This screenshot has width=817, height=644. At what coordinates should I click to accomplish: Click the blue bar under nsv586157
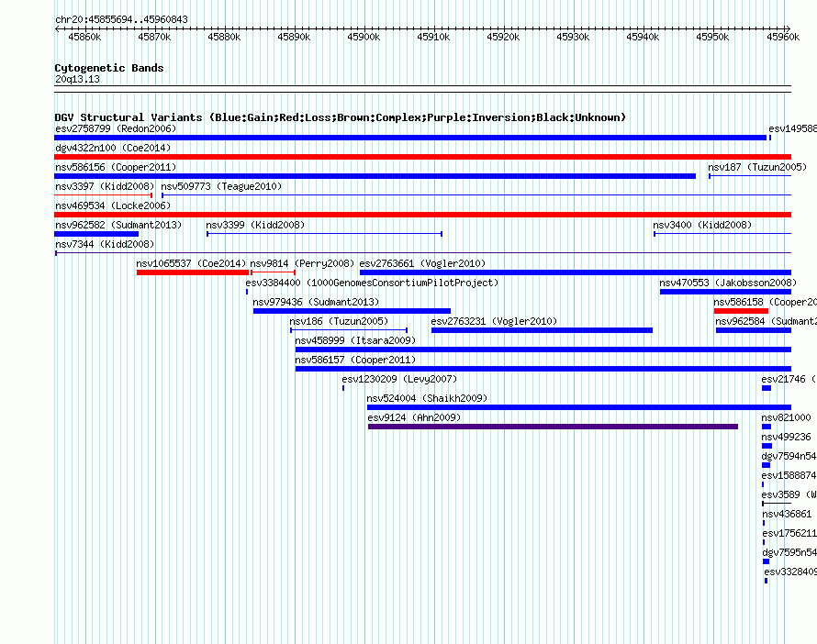543,369
